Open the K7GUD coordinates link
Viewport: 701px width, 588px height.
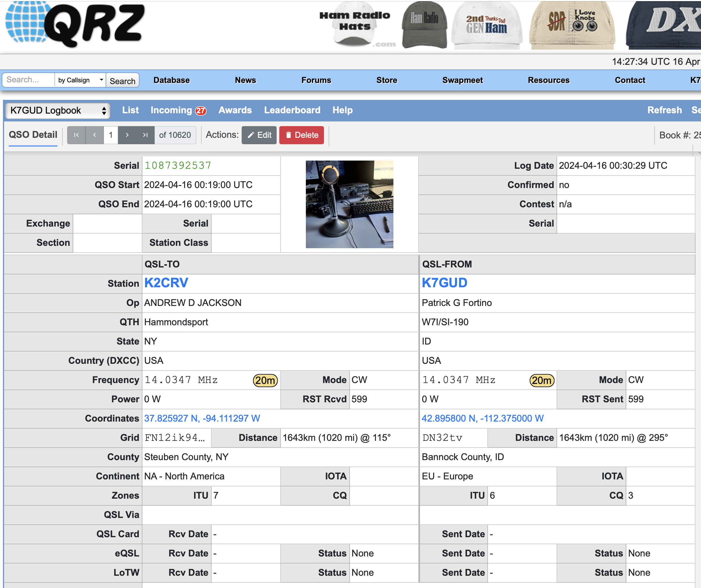click(x=482, y=418)
